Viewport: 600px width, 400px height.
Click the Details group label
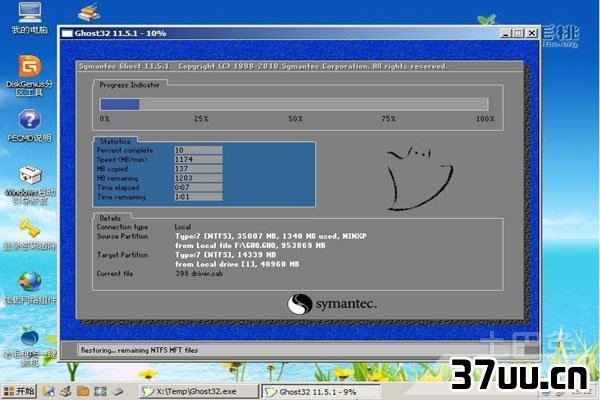[110, 218]
